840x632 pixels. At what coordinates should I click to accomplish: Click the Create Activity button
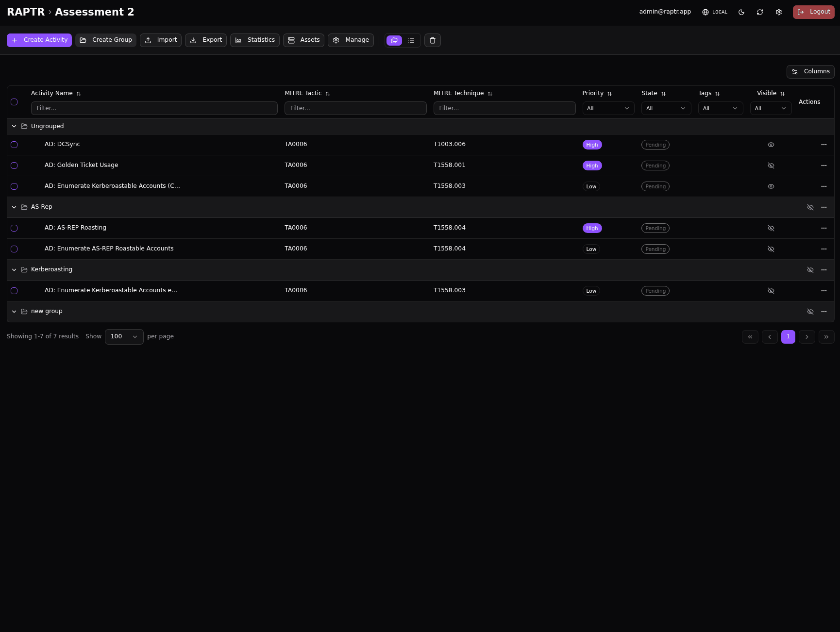pyautogui.click(x=39, y=40)
